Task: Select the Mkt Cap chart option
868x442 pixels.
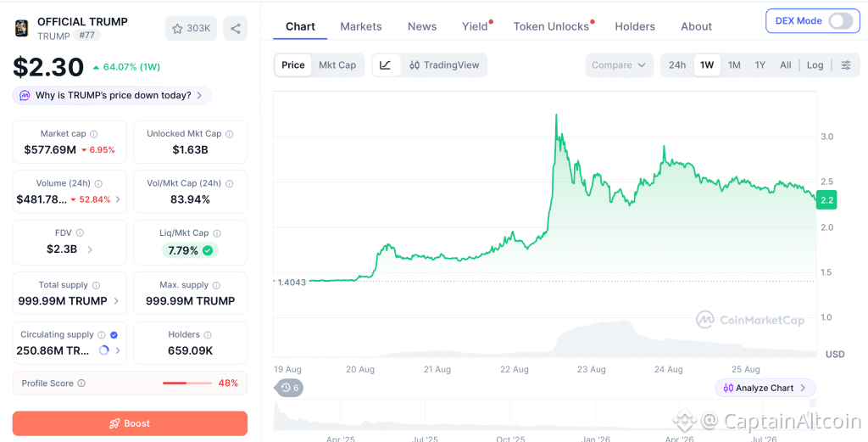Action: (337, 64)
